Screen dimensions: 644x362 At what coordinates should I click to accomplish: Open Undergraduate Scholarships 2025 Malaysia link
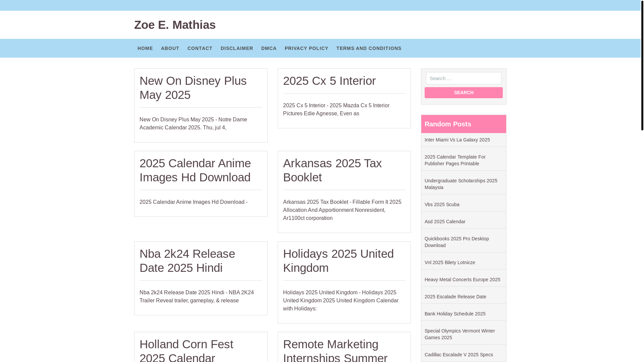coord(461,184)
